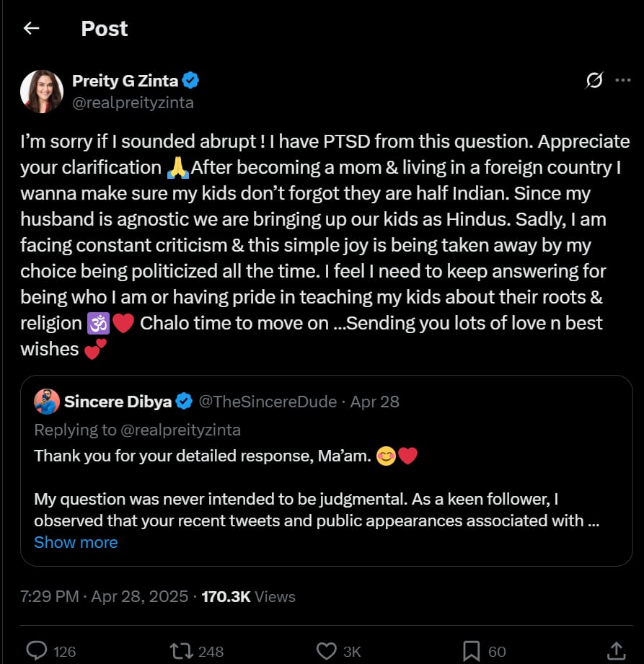The image size is (644, 664).
Task: Click the share upload icon
Action: 616,651
